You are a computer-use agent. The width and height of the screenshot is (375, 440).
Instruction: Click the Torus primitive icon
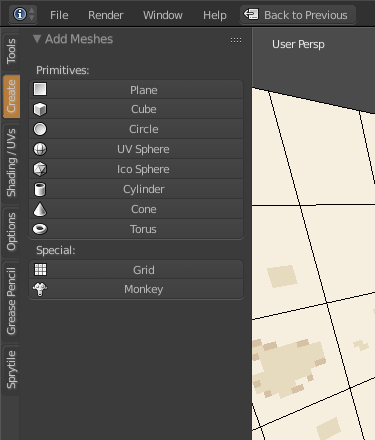click(x=40, y=229)
